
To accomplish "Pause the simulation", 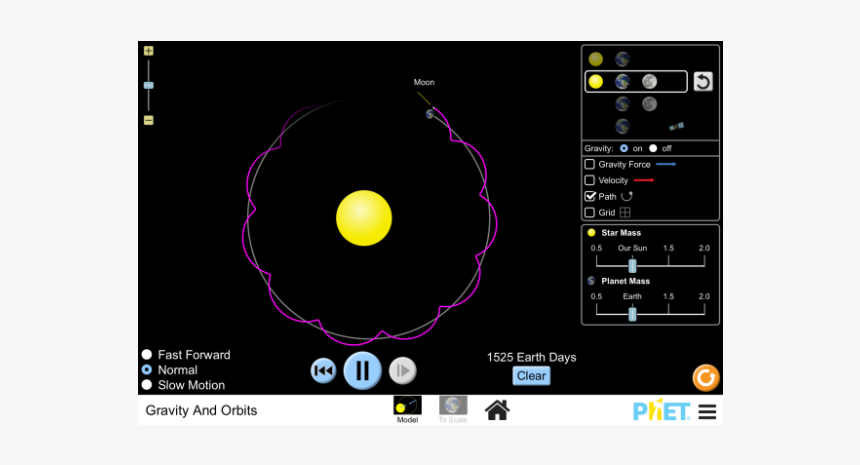I will point(363,371).
